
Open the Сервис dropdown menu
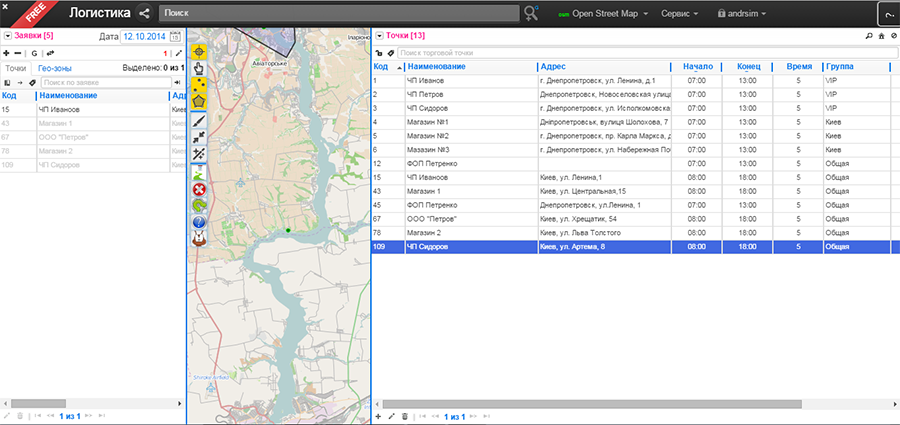click(680, 13)
